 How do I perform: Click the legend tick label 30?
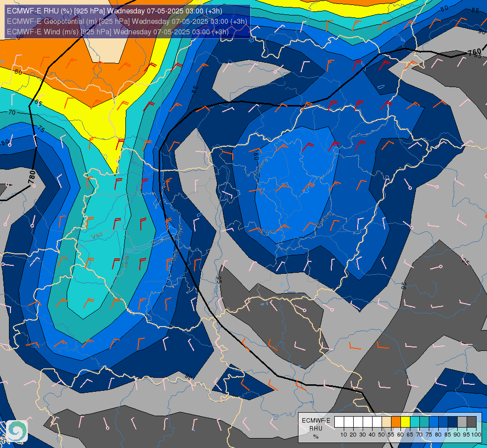pyautogui.click(x=363, y=435)
